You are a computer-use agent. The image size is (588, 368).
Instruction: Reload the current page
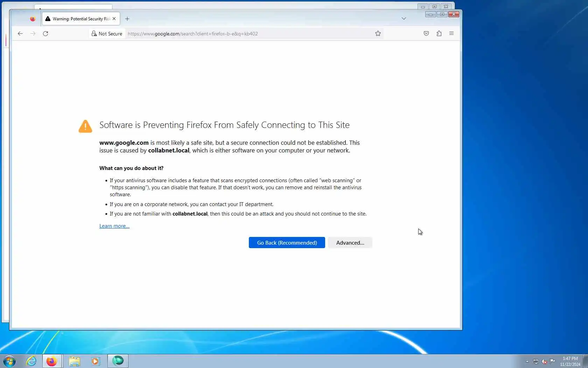(x=45, y=34)
